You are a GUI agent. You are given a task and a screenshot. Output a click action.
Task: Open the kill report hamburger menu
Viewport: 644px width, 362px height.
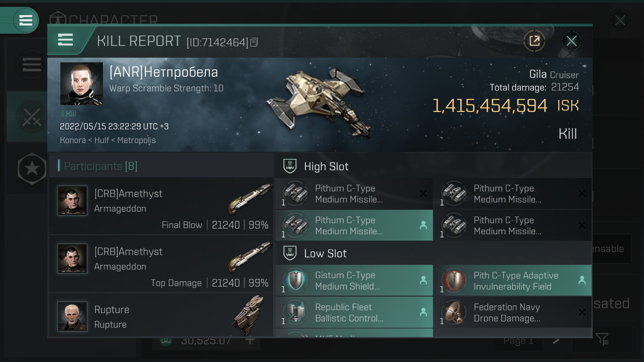[65, 40]
